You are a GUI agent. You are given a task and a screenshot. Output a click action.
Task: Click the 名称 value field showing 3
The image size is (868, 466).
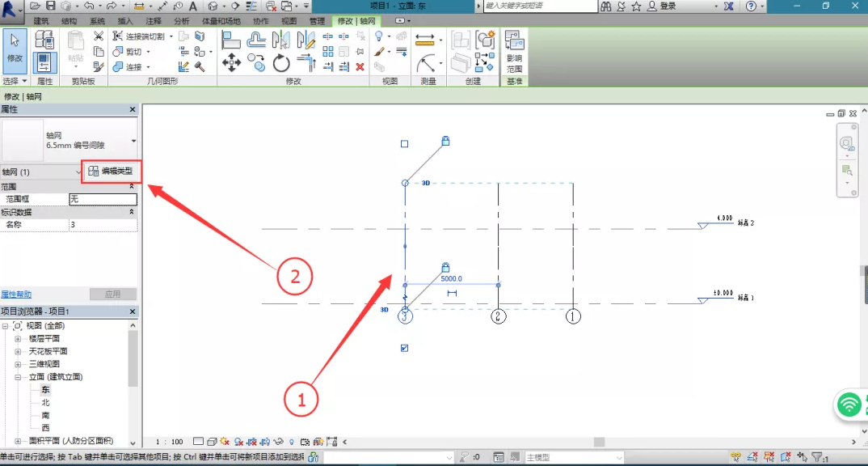(x=103, y=225)
